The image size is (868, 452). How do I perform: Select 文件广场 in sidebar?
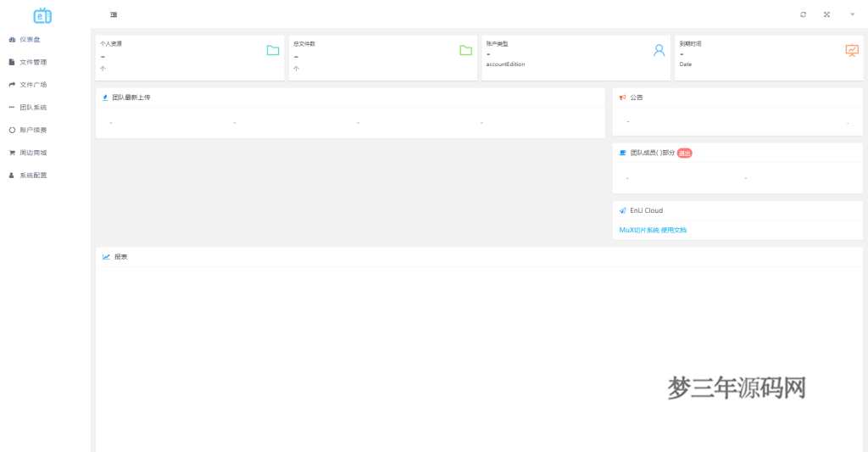coord(32,85)
